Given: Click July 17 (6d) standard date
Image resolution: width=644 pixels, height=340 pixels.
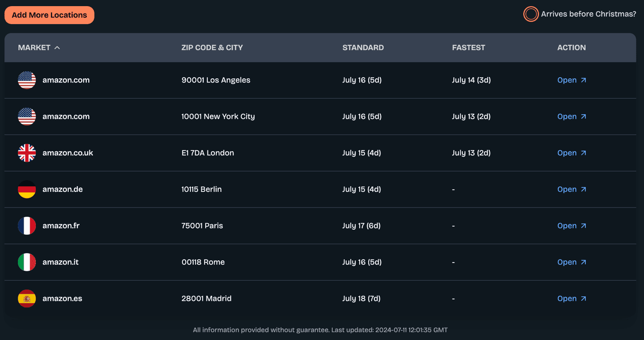Looking at the screenshot, I should tap(362, 225).
